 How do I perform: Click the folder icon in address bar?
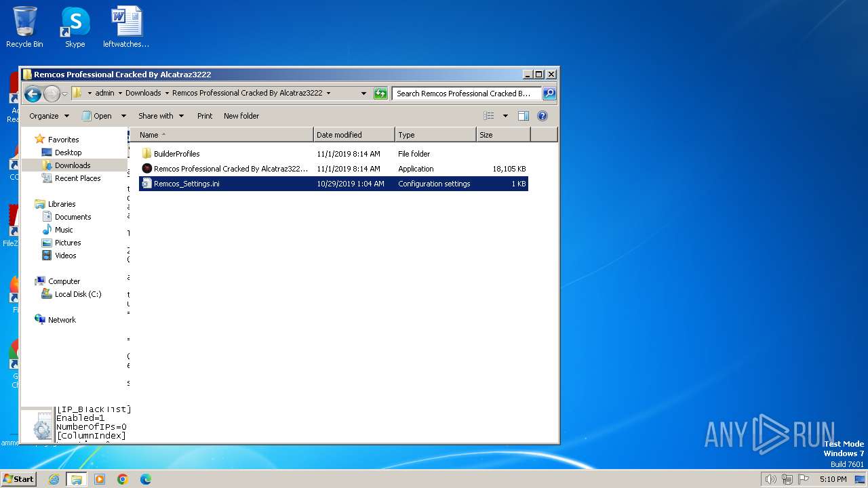[x=77, y=93]
